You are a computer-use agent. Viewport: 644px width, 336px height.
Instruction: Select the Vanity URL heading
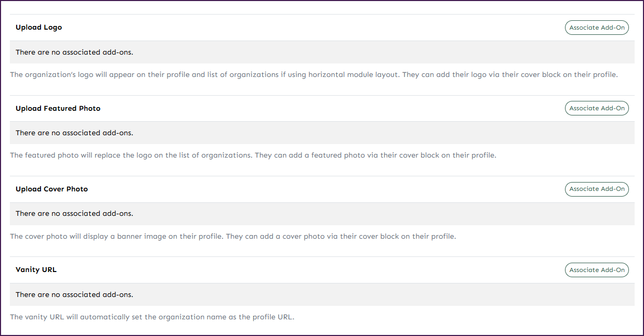(36, 270)
